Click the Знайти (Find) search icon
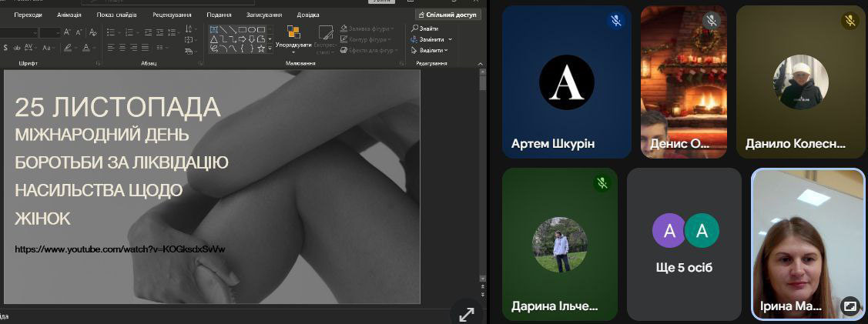This screenshot has height=324, width=868. click(x=415, y=28)
